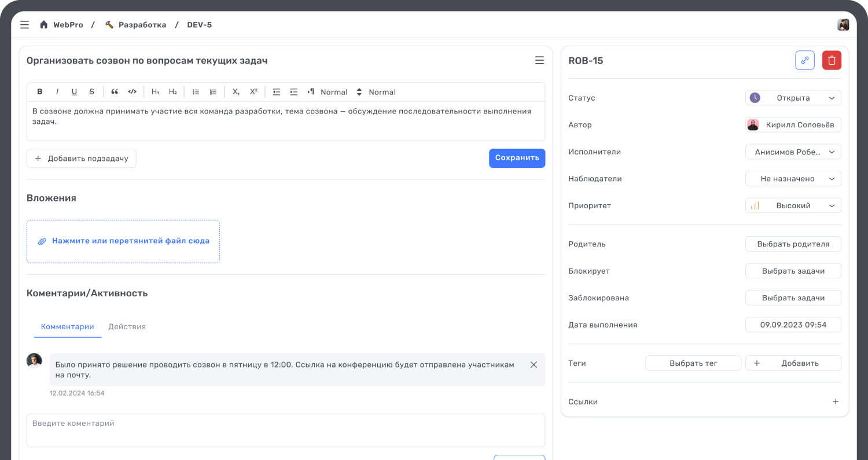The height and width of the screenshot is (460, 868).
Task: Click Выбрать родителя button
Action: click(793, 244)
